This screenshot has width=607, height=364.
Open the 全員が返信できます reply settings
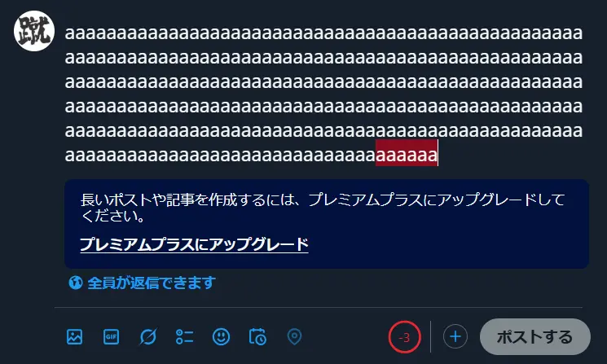click(142, 283)
